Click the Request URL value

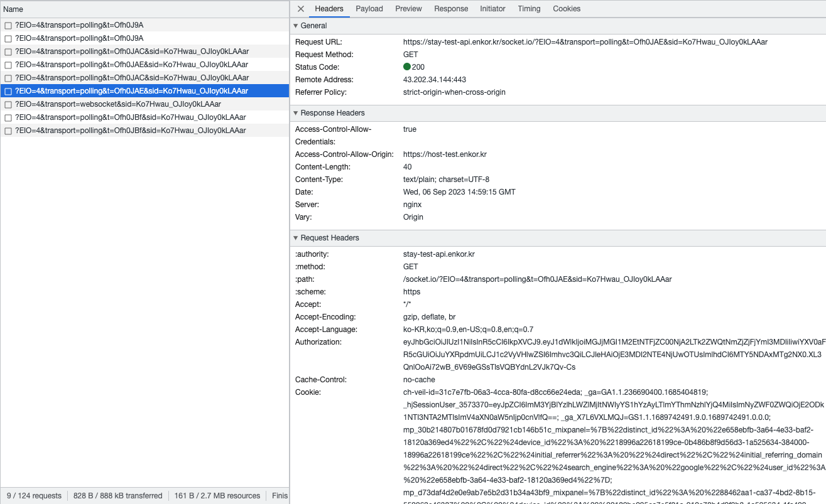[585, 42]
